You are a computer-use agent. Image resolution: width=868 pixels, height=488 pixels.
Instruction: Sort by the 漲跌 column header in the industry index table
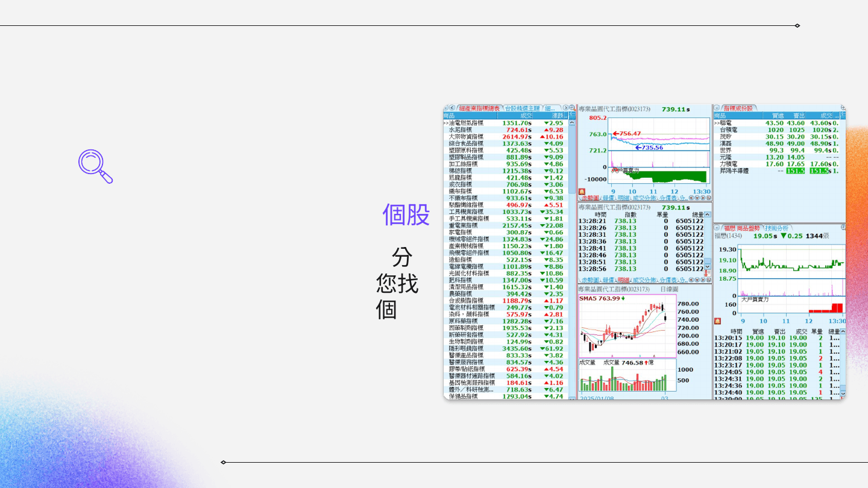[556, 116]
